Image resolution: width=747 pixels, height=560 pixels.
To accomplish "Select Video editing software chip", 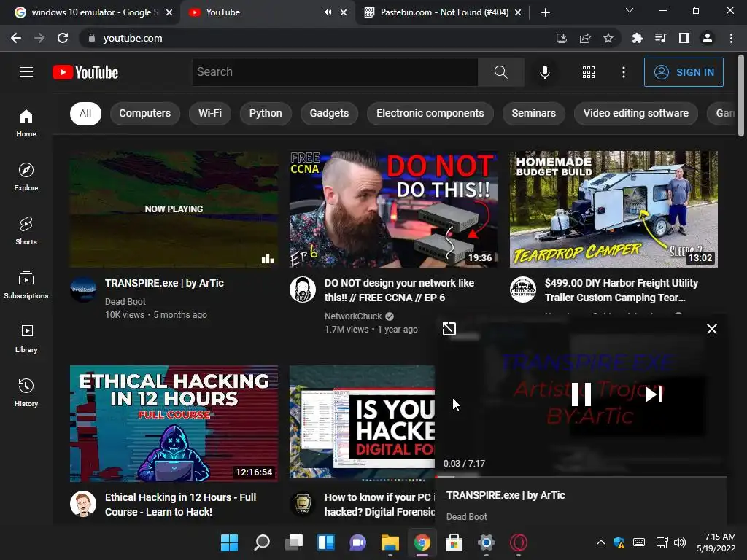I will (x=636, y=113).
